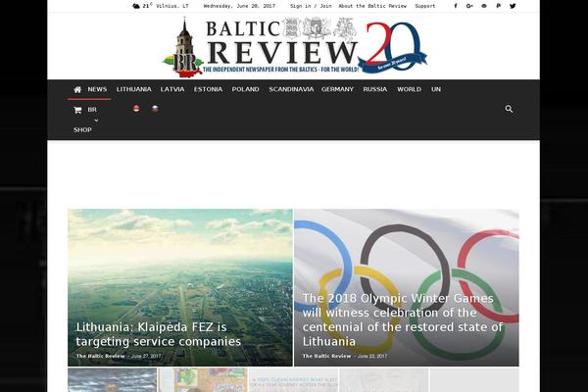Image resolution: width=588 pixels, height=392 pixels.
Task: Open the map thumbnail below featured articles
Action: 203,380
